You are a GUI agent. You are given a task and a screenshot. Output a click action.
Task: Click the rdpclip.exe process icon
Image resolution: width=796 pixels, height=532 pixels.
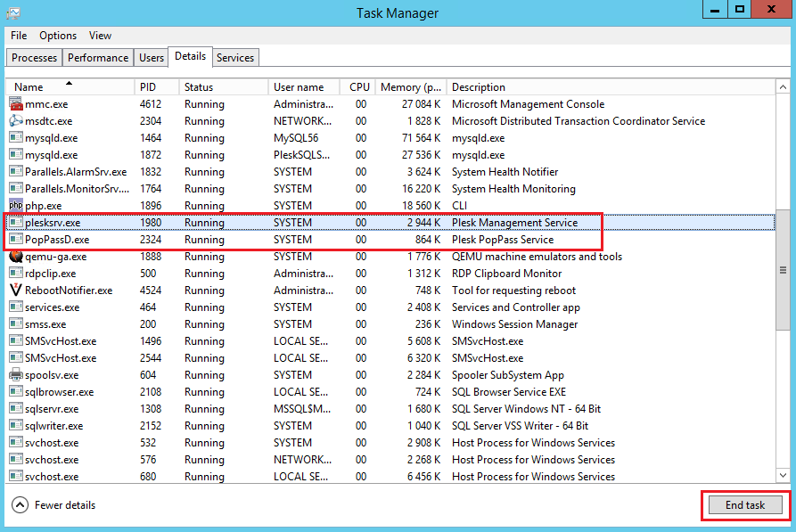pos(16,274)
